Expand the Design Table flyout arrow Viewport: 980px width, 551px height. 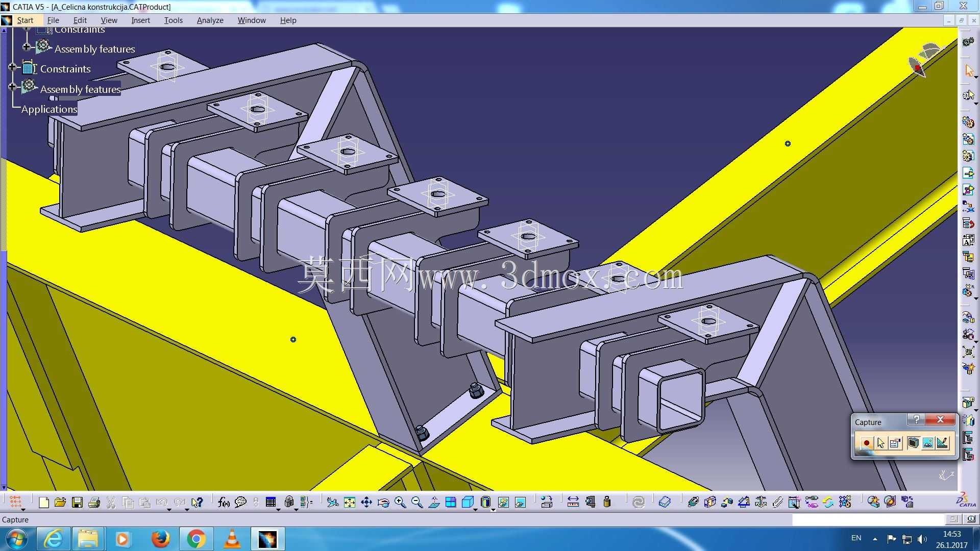[x=278, y=509]
